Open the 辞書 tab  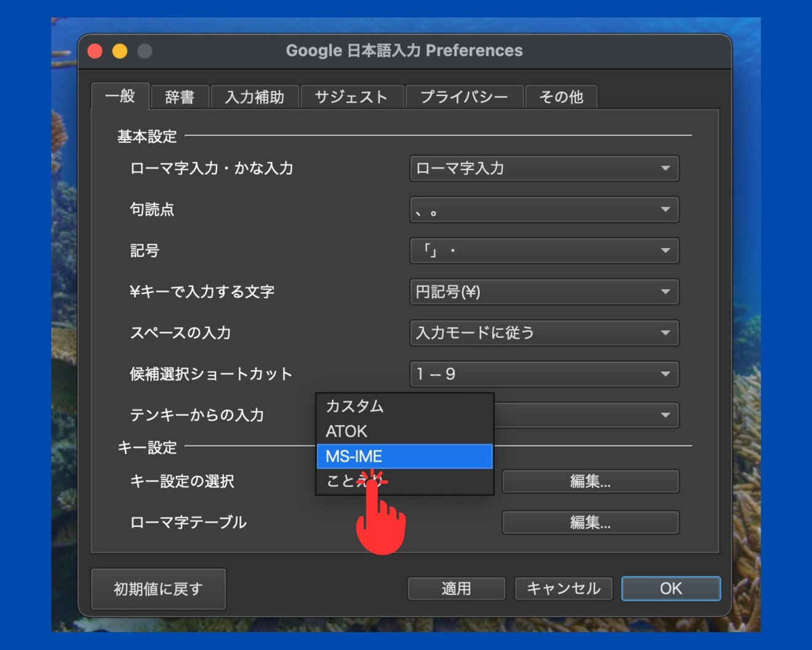[180, 97]
